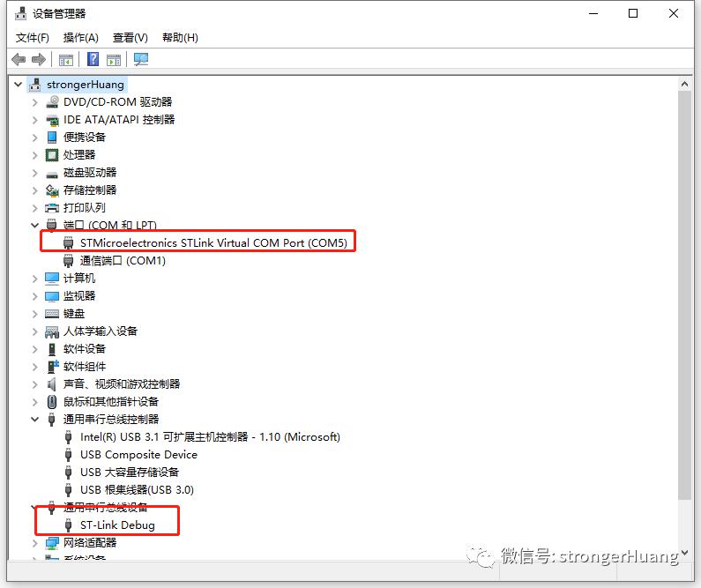Select 通信端口 (COM1) entry

(123, 260)
